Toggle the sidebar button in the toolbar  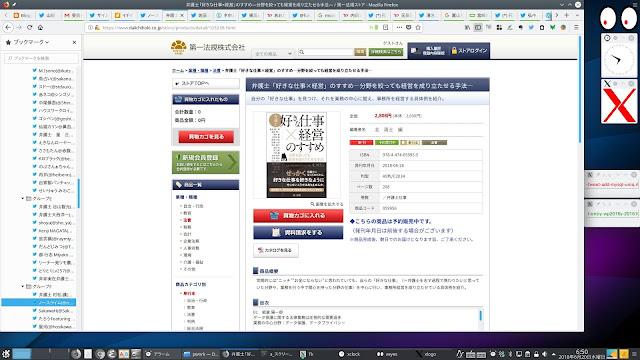click(x=478, y=27)
